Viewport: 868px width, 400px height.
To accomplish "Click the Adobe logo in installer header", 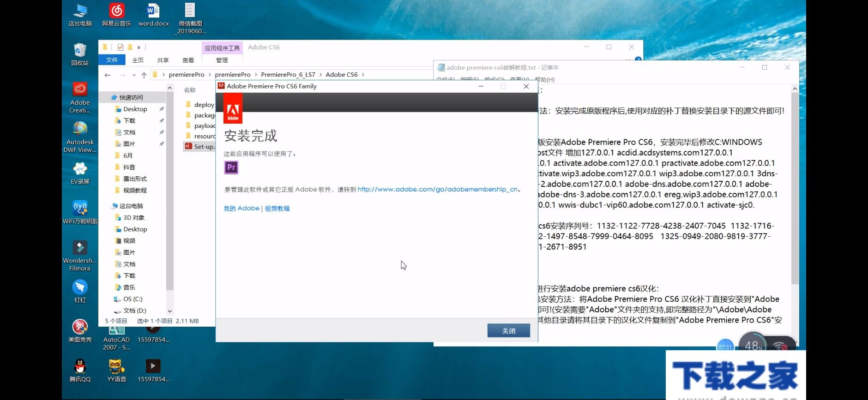I will tap(233, 109).
